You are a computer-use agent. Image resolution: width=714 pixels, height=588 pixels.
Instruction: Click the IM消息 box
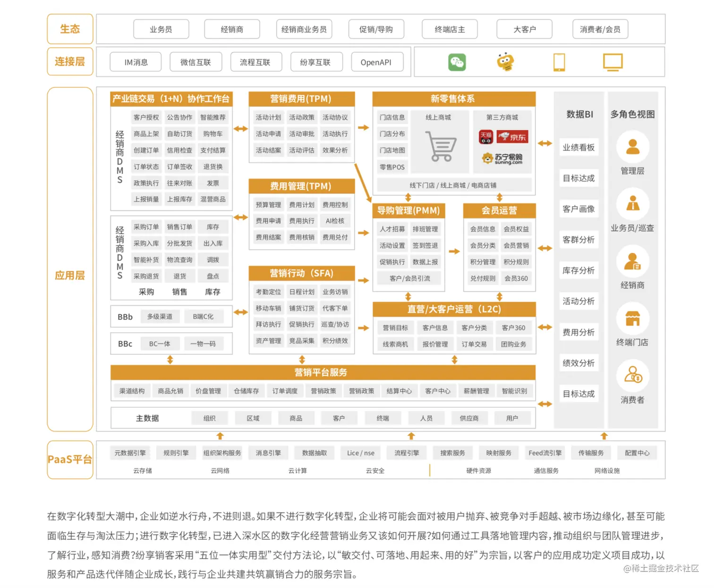coord(136,62)
